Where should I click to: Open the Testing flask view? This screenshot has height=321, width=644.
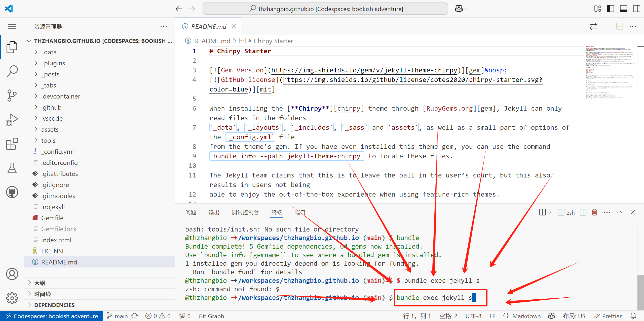coord(12,168)
